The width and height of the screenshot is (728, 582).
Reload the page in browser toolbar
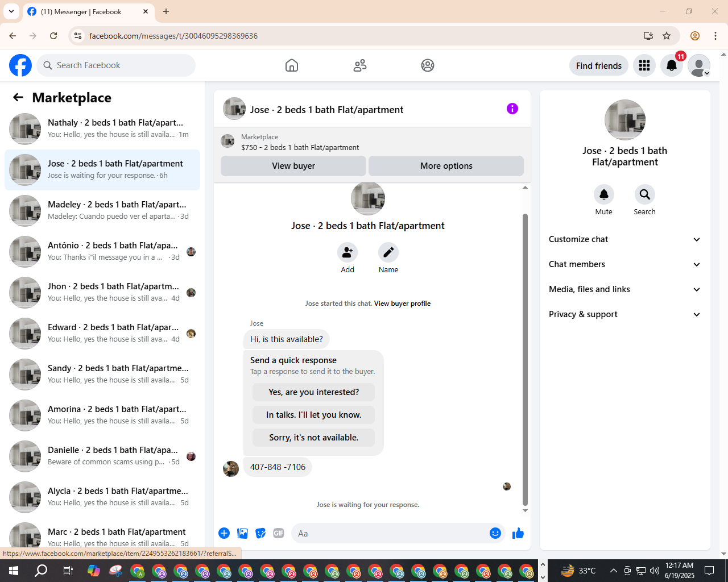coord(53,36)
